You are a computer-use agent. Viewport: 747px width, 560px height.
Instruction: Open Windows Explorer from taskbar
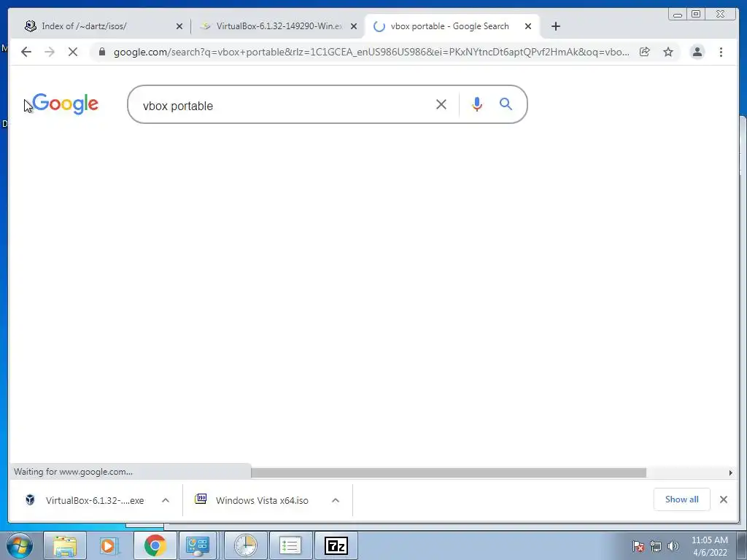[x=65, y=545]
